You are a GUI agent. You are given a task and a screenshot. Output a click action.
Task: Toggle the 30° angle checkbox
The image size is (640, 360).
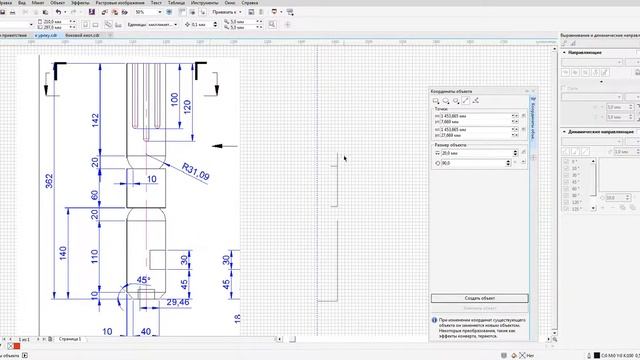(567, 175)
